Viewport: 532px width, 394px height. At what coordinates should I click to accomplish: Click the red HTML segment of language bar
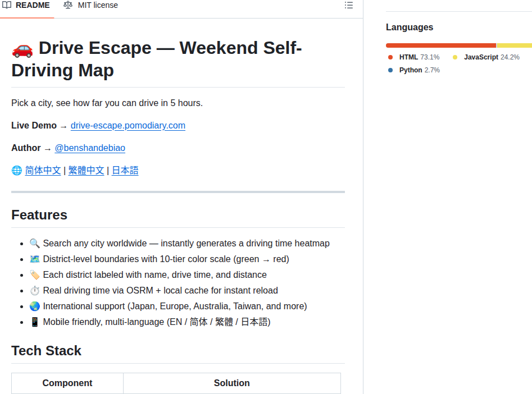(441, 45)
